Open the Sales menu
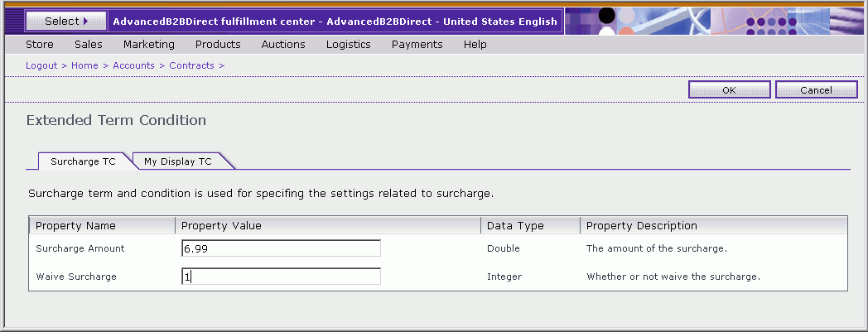Screen dimensions: 868x332 (89, 45)
